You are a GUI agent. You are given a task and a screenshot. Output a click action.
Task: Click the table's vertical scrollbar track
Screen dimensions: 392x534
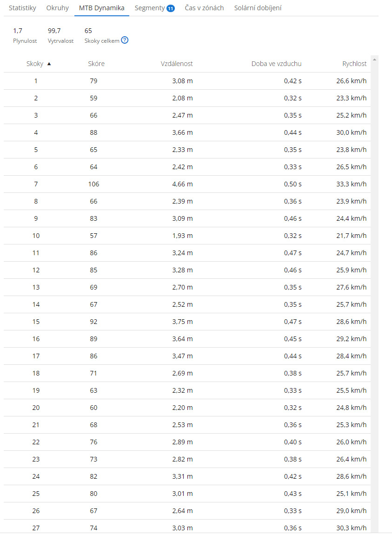[x=374, y=279]
